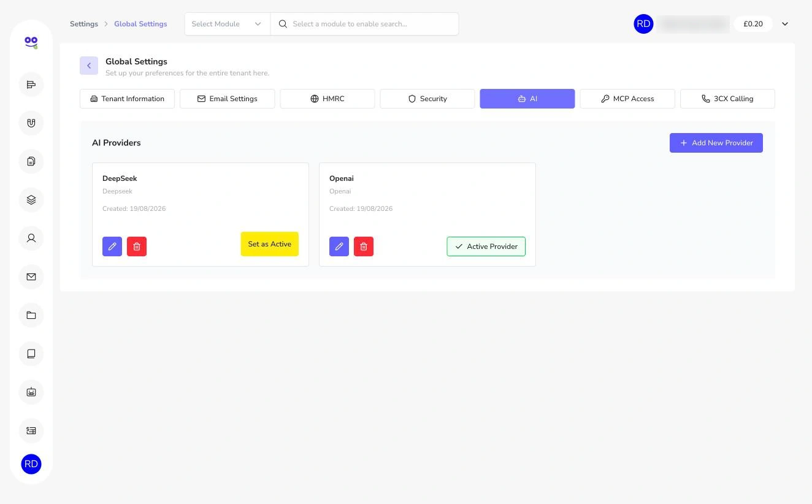This screenshot has height=504, width=812.
Task: Open the Security tab
Action: 427,99
